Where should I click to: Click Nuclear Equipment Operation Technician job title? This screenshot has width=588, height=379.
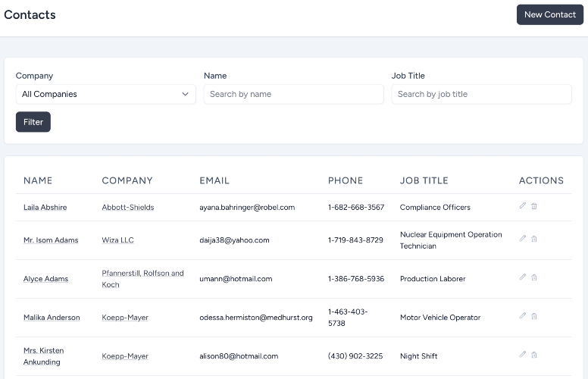[451, 240]
